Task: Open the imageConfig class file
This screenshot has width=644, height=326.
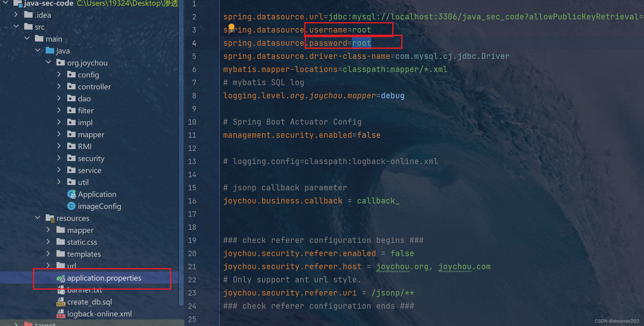Action: click(x=99, y=206)
